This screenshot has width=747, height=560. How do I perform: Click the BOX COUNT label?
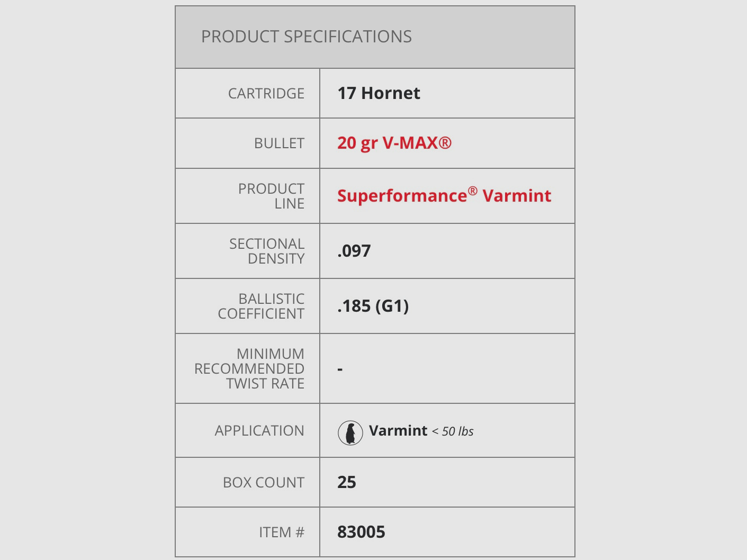tap(263, 483)
